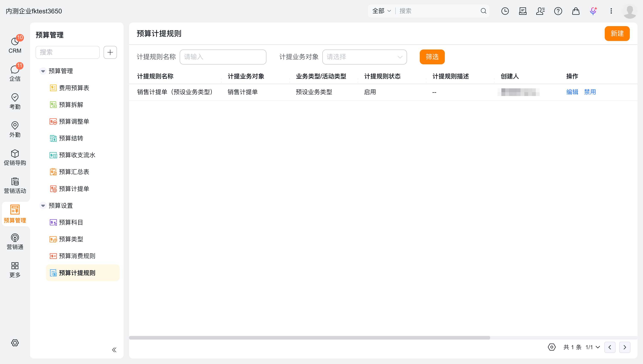Open the 营销通 module

pos(15,241)
